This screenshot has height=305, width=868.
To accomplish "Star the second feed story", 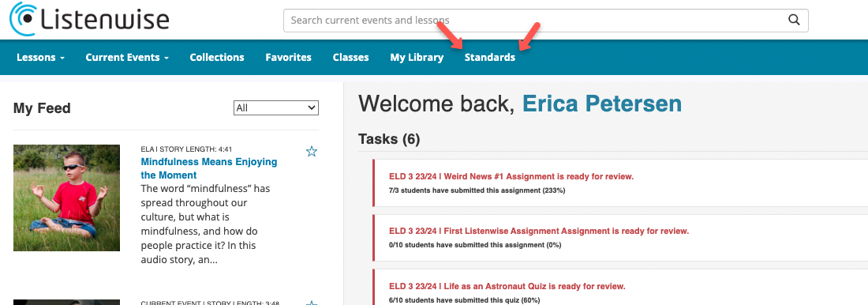I will tap(312, 303).
